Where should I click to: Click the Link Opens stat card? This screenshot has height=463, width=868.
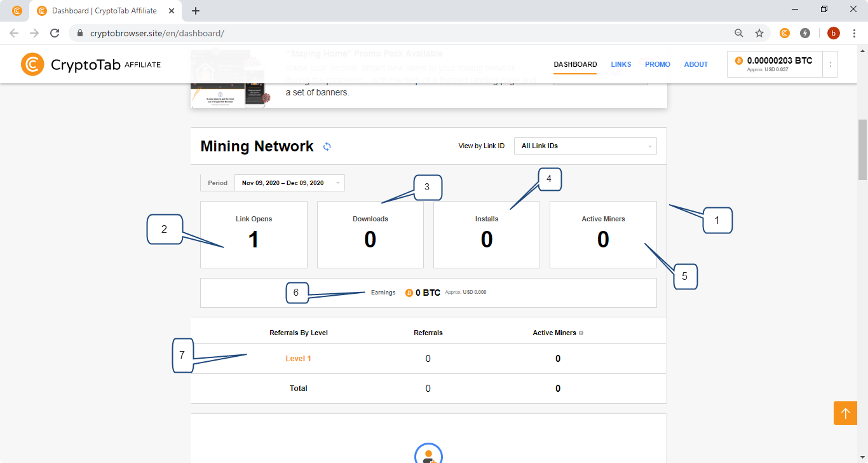tap(254, 235)
